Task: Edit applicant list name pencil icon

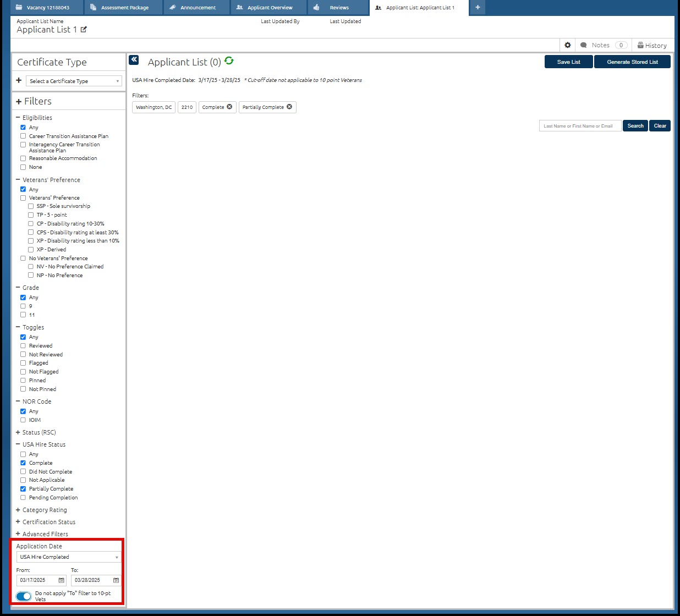Action: coord(84,30)
